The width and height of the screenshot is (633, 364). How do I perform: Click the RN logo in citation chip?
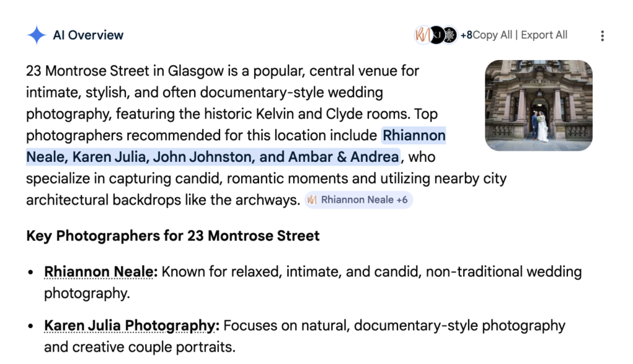pos(312,200)
